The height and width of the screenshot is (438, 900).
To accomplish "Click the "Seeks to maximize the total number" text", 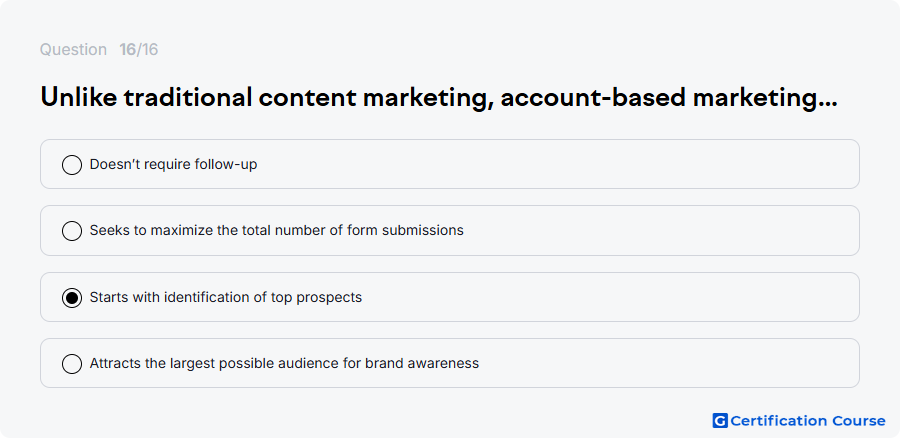I will 199,230.
